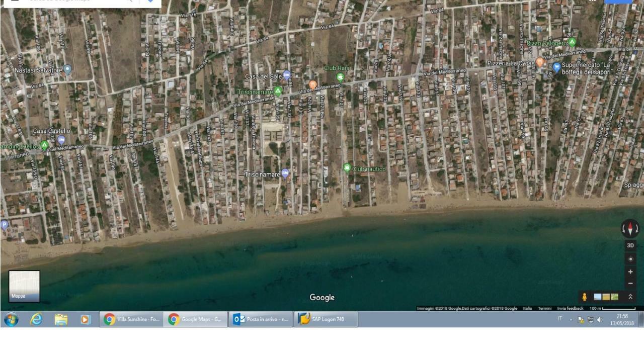The image size is (644, 362).
Task: Open the Triscinamare hotel marker
Action: 285,174
